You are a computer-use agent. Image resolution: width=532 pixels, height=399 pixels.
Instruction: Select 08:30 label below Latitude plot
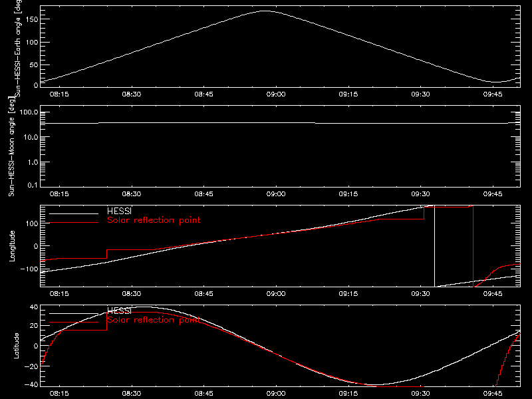[x=132, y=394]
